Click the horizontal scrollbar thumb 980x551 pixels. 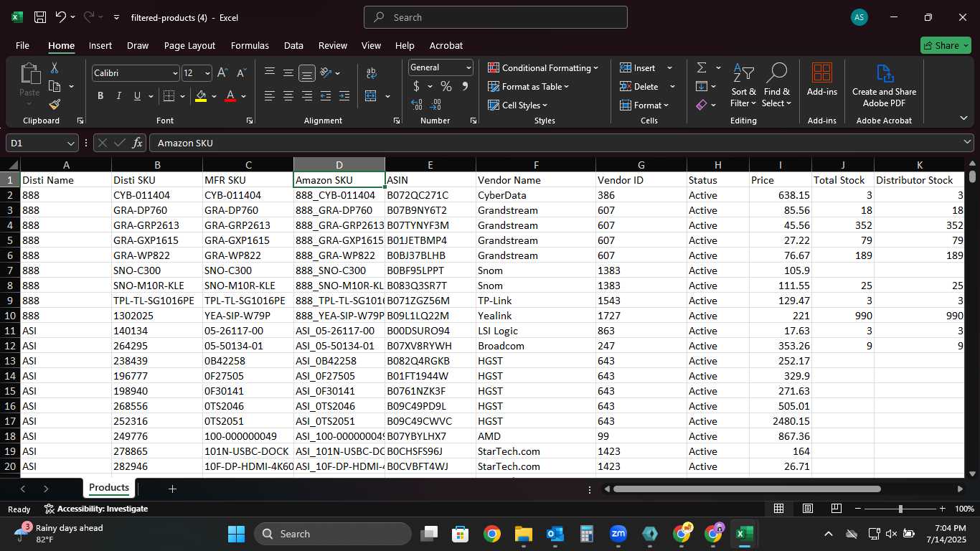[x=747, y=489]
